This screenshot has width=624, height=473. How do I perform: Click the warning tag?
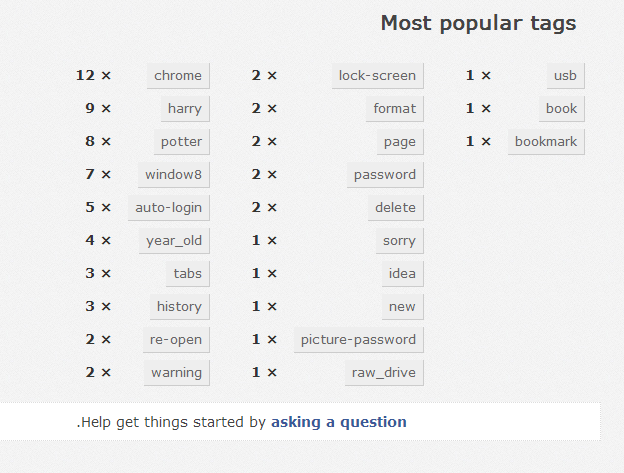(176, 372)
